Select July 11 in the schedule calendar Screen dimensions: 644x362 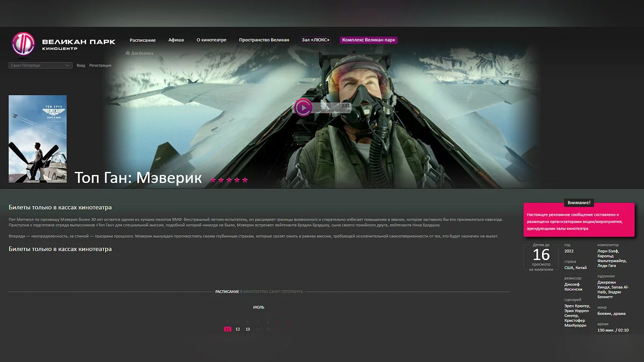[228, 329]
